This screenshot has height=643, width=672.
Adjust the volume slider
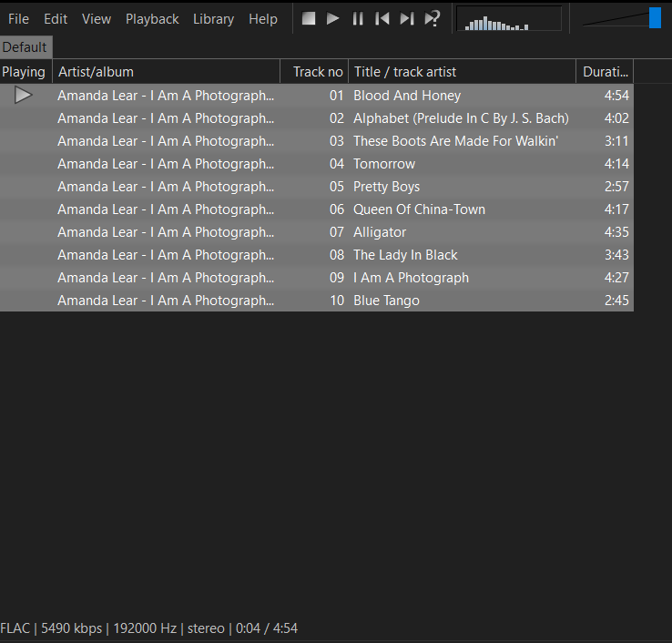pyautogui.click(x=655, y=18)
